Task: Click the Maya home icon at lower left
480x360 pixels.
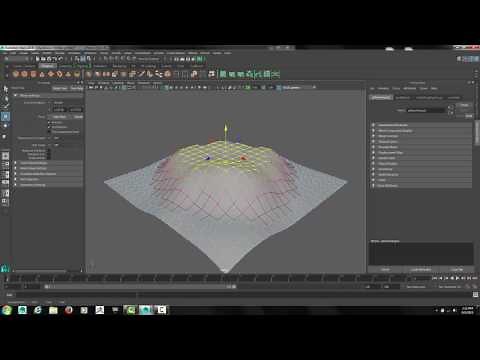Action: point(5,268)
